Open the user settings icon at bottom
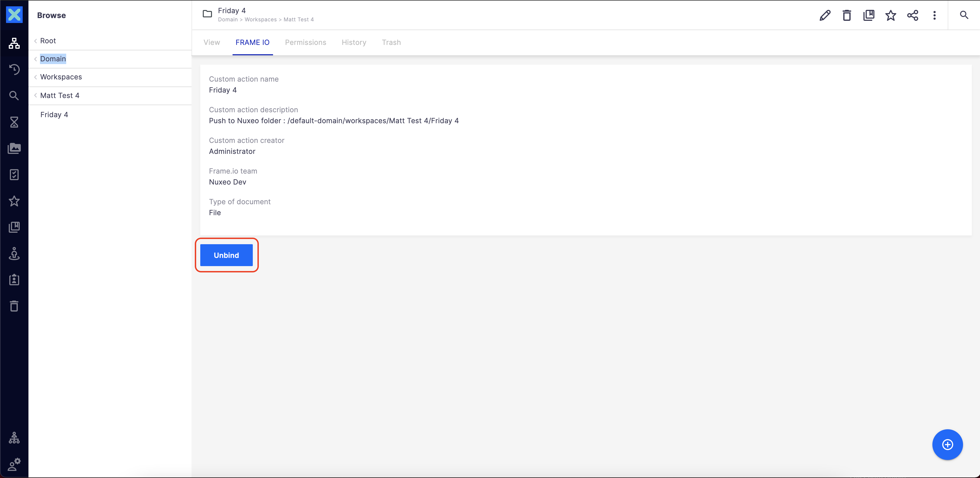The image size is (980, 478). point(14,464)
